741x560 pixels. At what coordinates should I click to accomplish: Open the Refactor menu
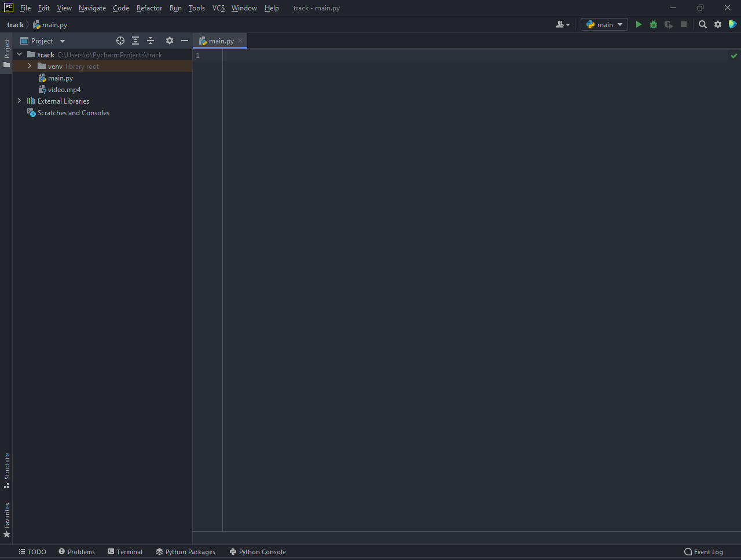pyautogui.click(x=149, y=8)
